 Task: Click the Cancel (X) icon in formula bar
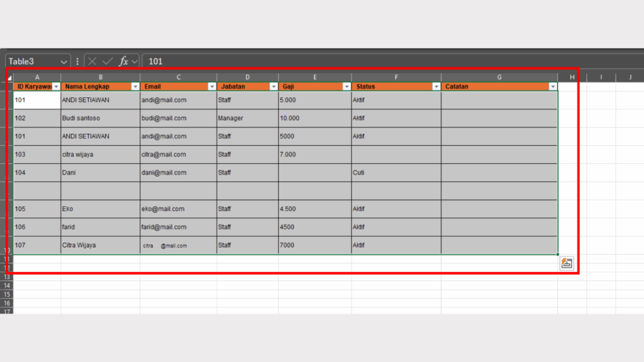pos(93,61)
